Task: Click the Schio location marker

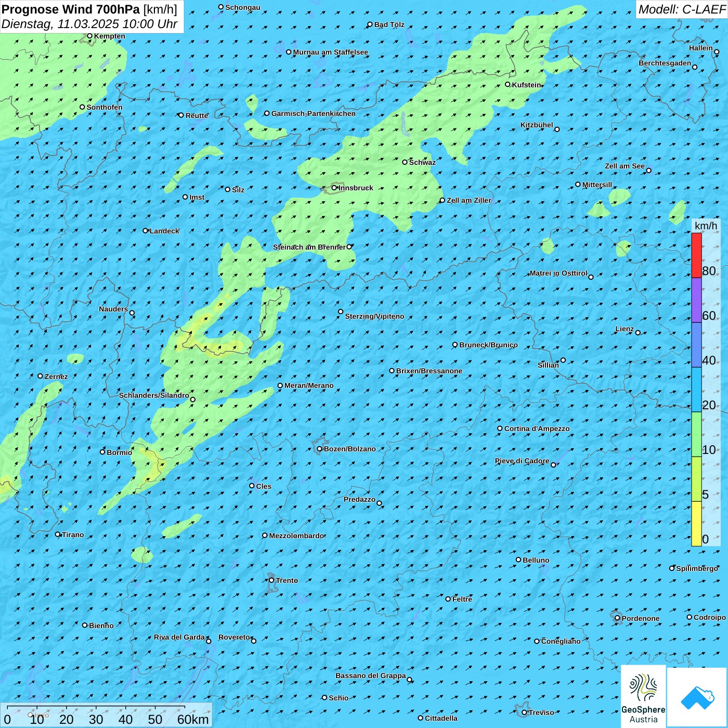Action: coord(324,697)
